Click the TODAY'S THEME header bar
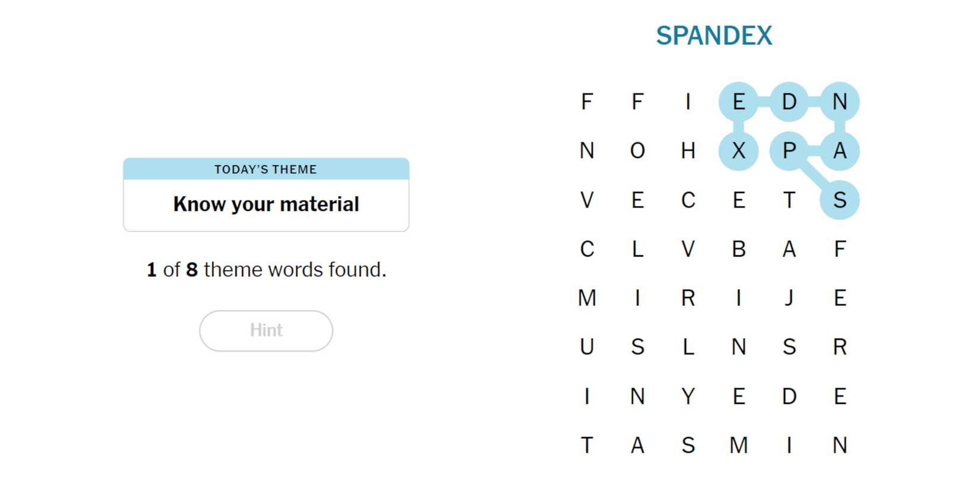The width and height of the screenshot is (980, 490). [265, 169]
